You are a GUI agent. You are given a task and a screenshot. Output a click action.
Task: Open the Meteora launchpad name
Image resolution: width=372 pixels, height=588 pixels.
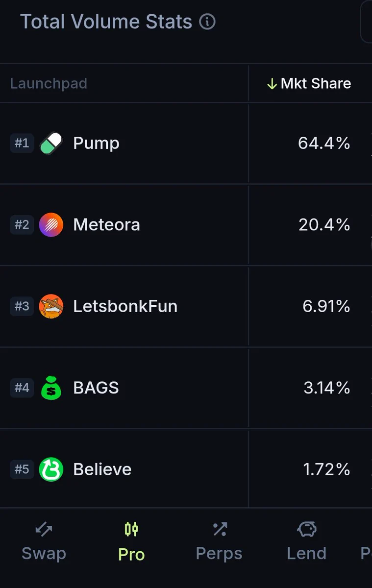pos(106,225)
